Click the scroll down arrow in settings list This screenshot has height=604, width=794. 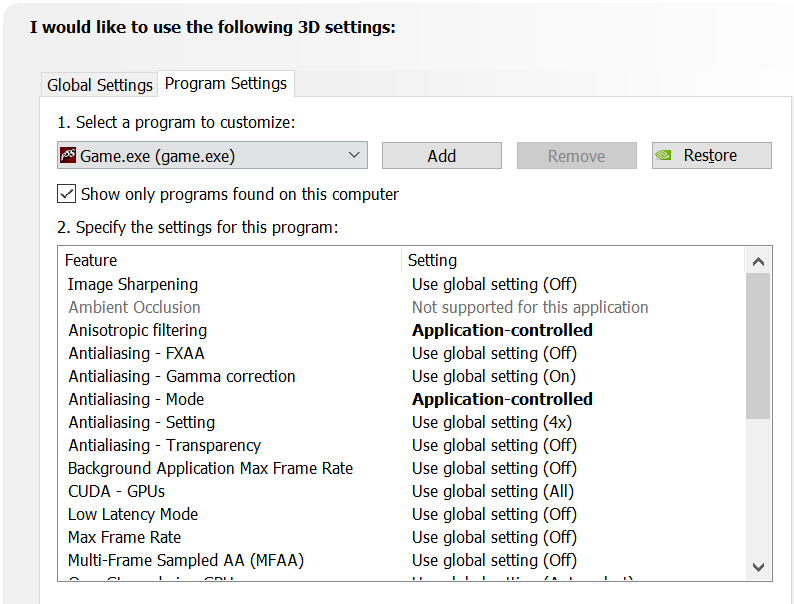759,567
